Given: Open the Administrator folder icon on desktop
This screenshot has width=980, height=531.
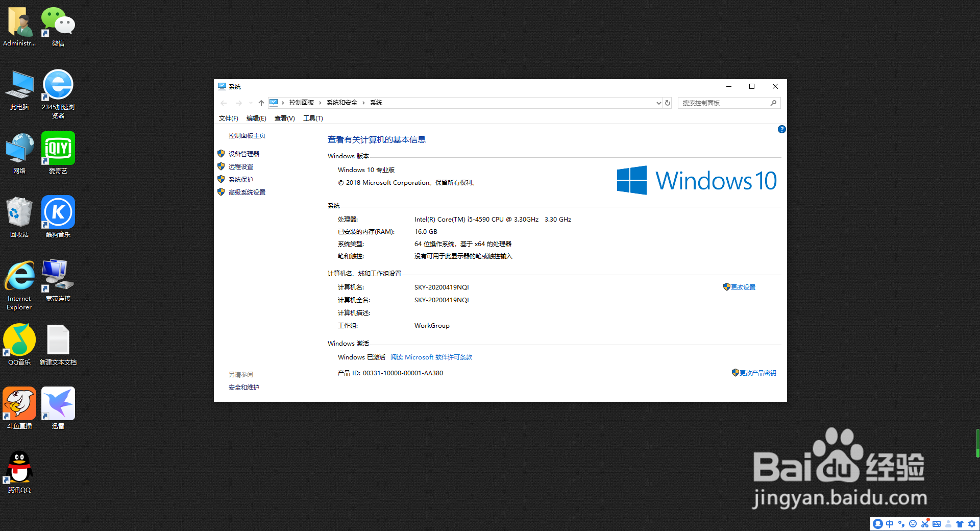Looking at the screenshot, I should pos(19,27).
